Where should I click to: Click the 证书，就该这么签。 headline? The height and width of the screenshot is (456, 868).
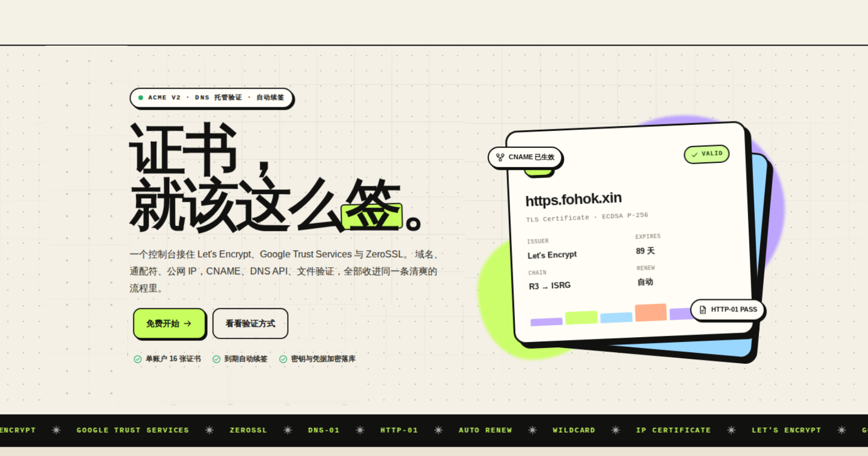point(276,178)
